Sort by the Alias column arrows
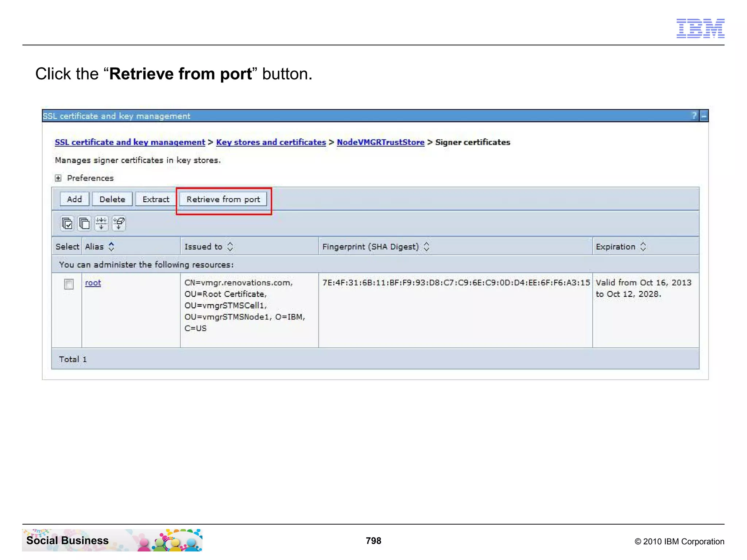The image size is (747, 560). coord(111,246)
